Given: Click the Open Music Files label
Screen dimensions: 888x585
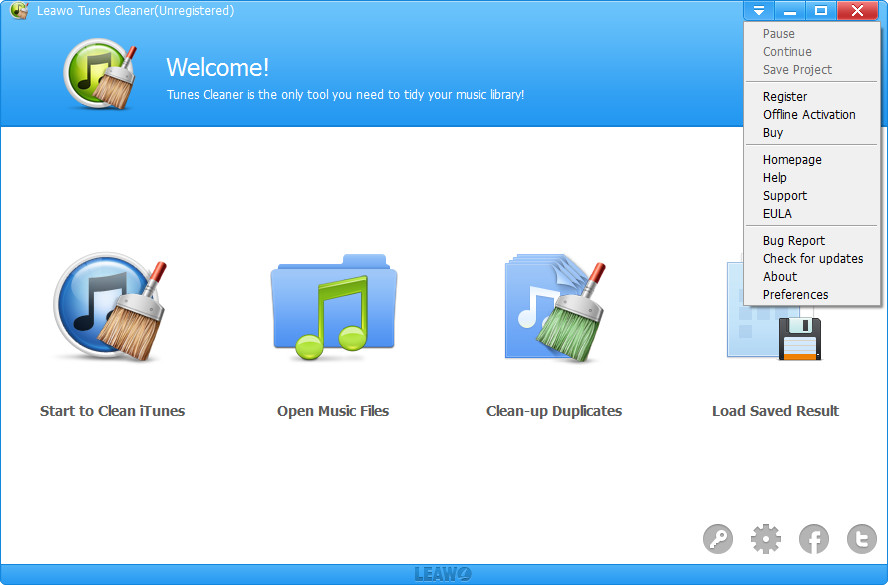Looking at the screenshot, I should (333, 411).
